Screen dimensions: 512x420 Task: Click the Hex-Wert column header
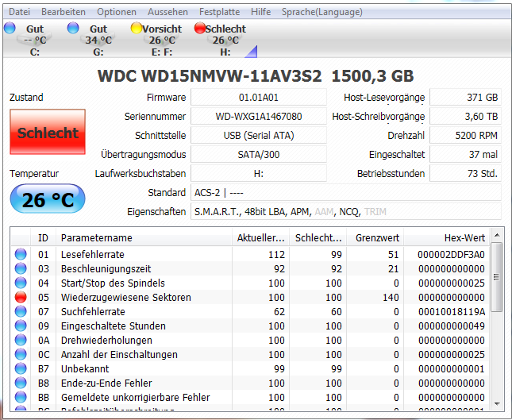pyautogui.click(x=447, y=237)
